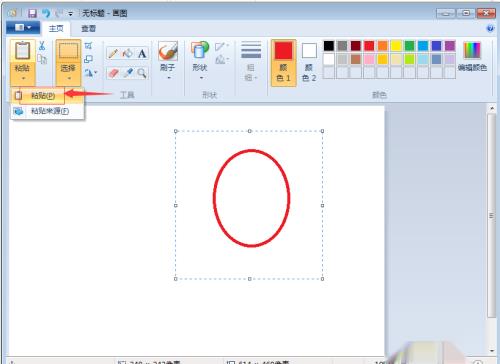Viewport: 500px width, 364px height.
Task: Click the Crop icon beside Select
Action: pos(88,46)
